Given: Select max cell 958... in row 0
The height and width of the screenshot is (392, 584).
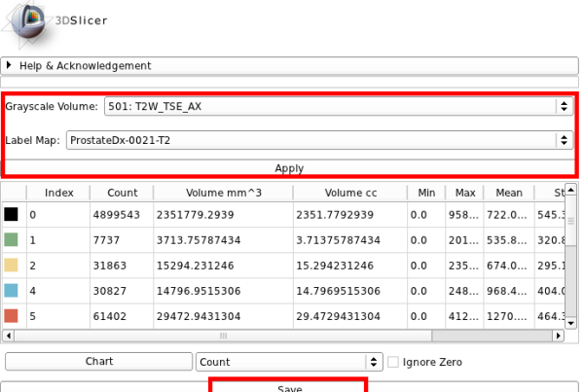Looking at the screenshot, I should (x=464, y=214).
